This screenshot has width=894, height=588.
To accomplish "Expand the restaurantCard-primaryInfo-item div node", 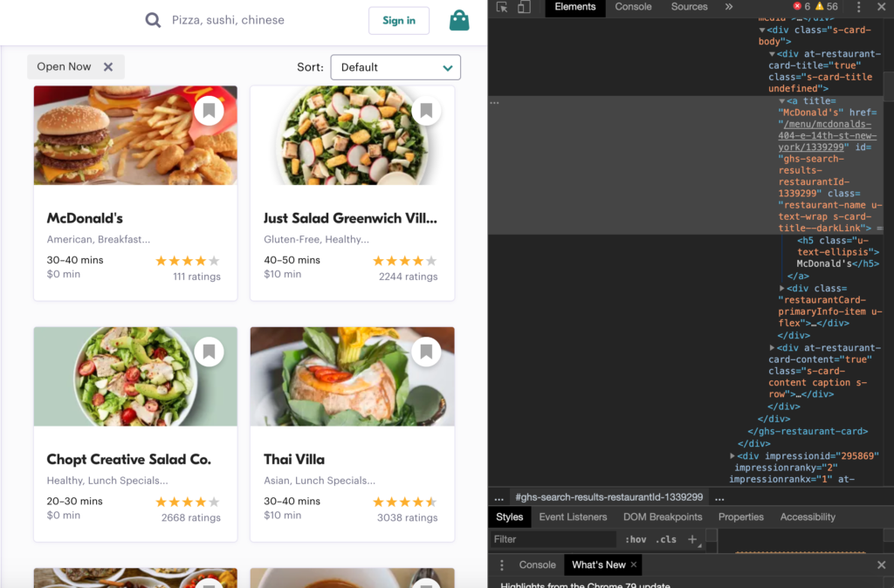I will [782, 288].
